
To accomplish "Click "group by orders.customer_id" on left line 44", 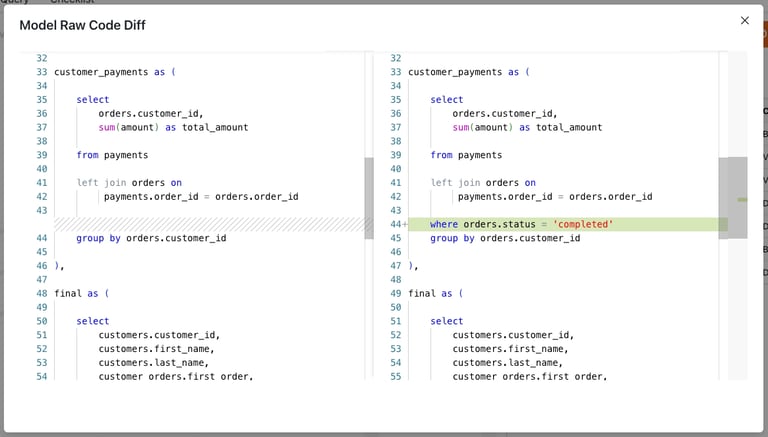I will coord(151,238).
